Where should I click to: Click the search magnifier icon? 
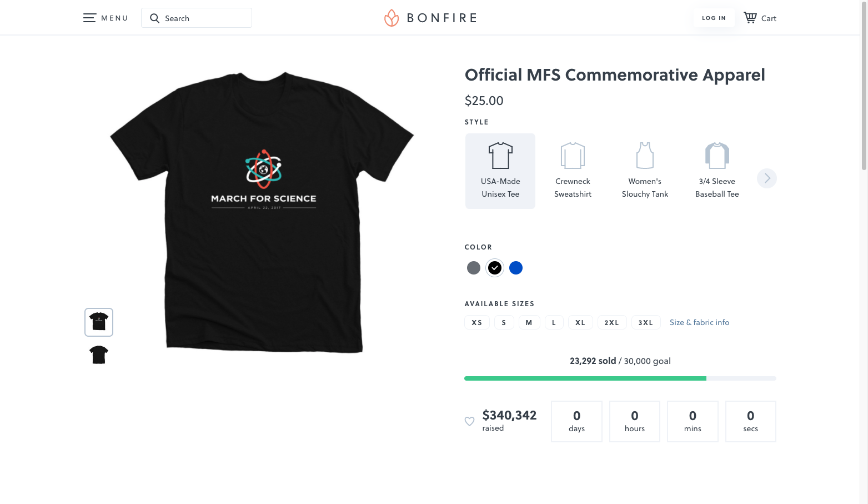154,18
